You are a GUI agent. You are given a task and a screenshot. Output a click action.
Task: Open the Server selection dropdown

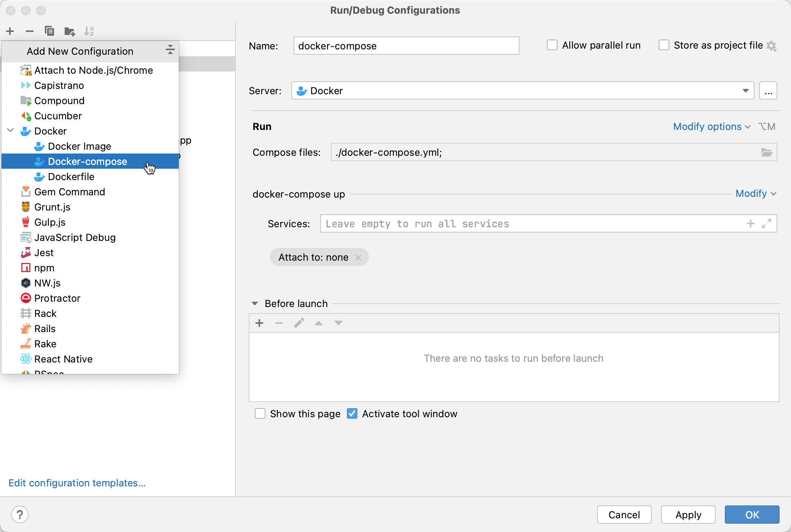pyautogui.click(x=746, y=90)
